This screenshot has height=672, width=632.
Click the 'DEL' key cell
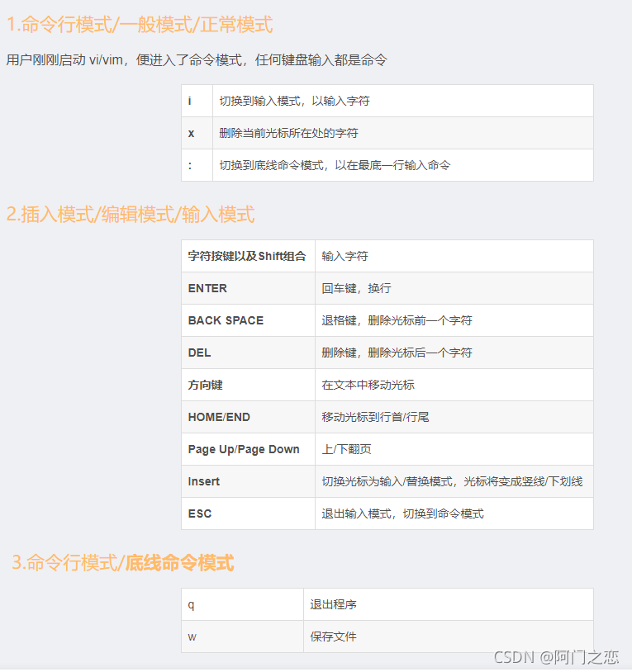pos(248,353)
